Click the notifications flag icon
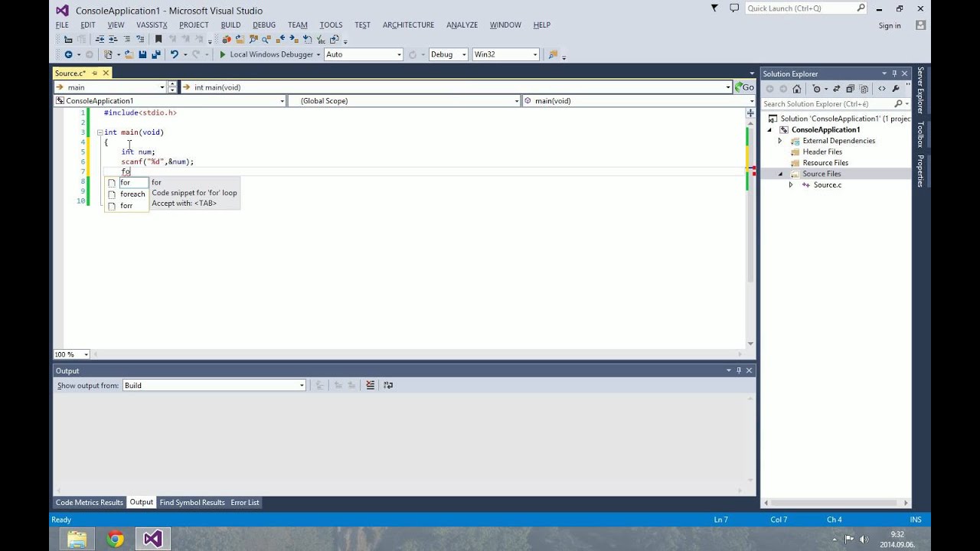 tap(714, 8)
